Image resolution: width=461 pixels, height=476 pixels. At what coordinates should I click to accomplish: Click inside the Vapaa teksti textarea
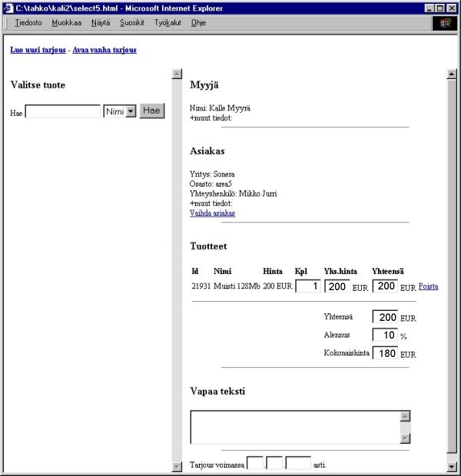(295, 427)
